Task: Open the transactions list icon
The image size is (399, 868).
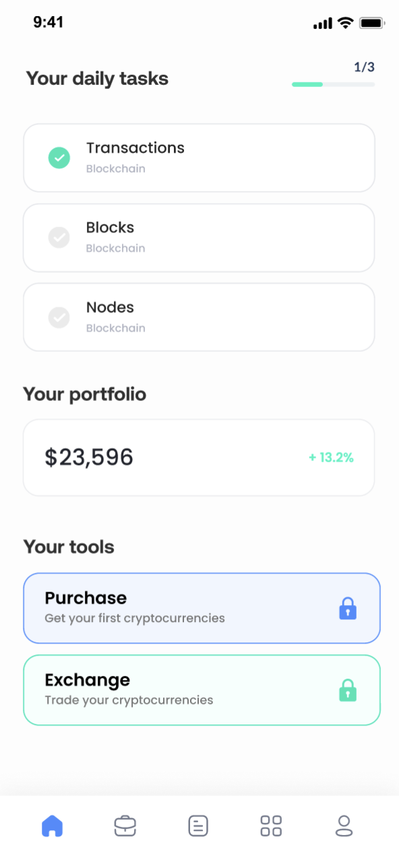Action: [198, 825]
